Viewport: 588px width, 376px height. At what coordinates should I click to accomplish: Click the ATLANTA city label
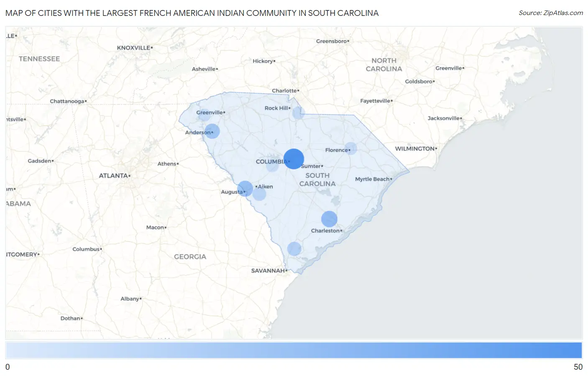[x=113, y=176]
